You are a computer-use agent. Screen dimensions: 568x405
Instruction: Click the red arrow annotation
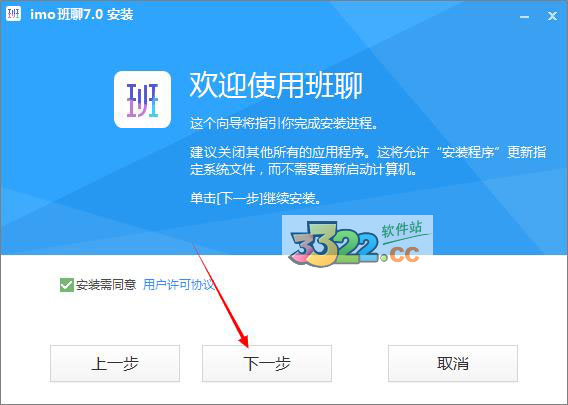tap(221, 296)
